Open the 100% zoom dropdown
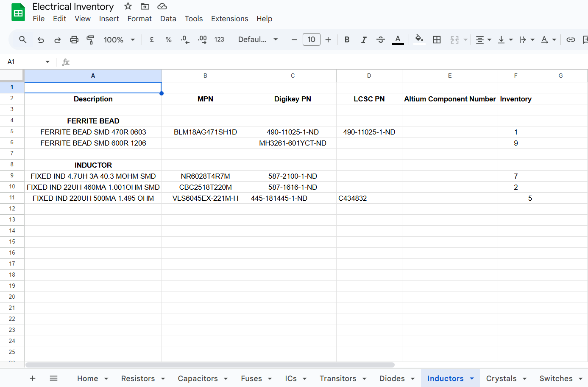This screenshot has height=387, width=588. click(119, 40)
